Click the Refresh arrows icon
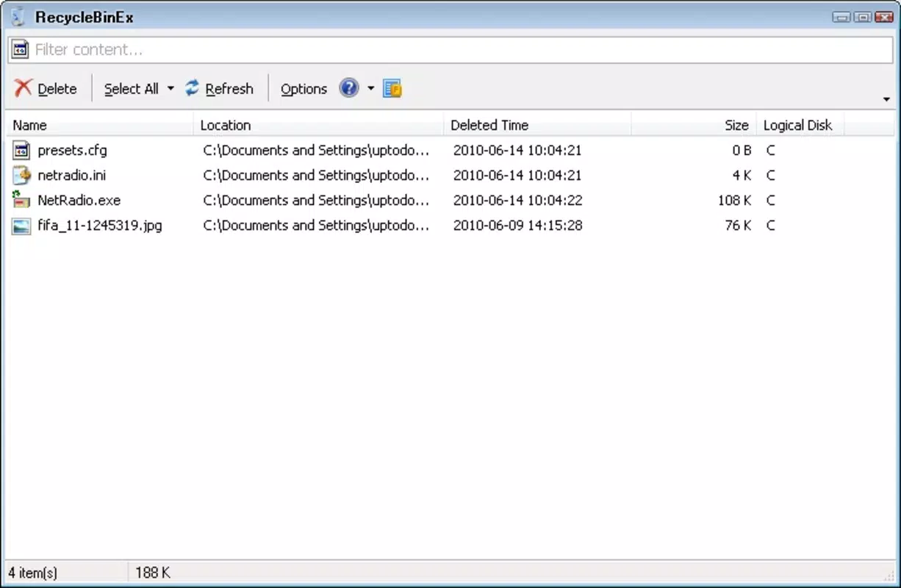 point(193,88)
